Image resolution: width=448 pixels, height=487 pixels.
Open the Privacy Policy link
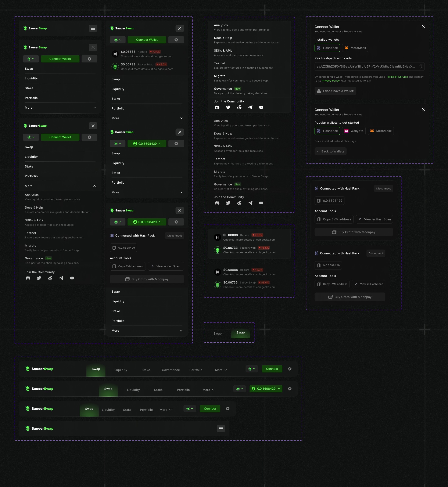[x=331, y=81]
